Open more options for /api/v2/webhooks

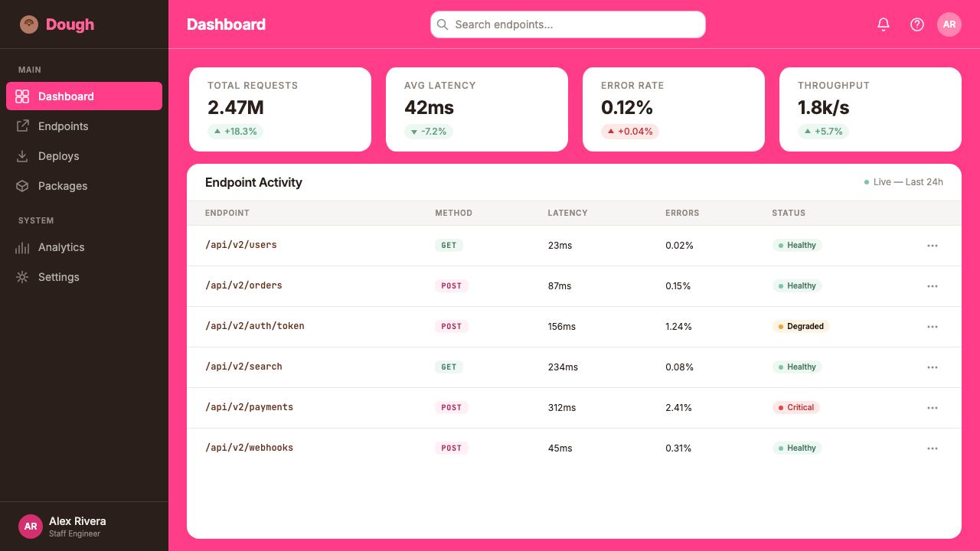pyautogui.click(x=933, y=448)
